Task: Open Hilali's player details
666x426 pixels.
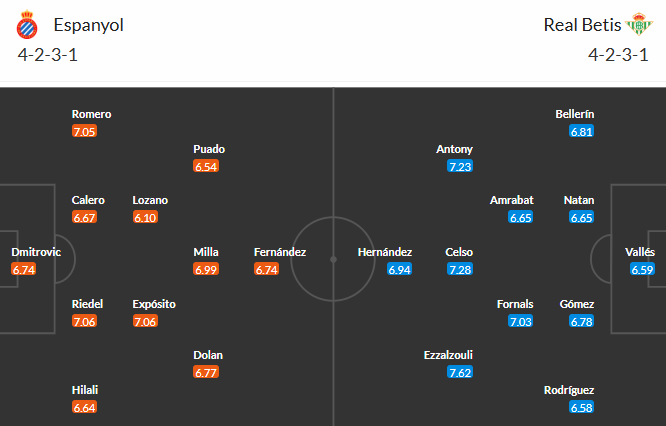Action: 85,390
